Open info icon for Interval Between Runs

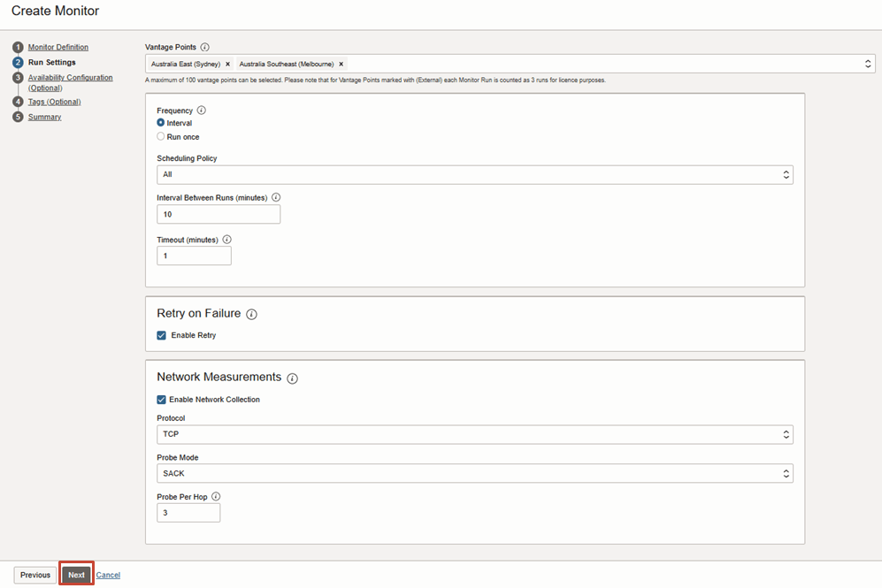[x=276, y=198]
